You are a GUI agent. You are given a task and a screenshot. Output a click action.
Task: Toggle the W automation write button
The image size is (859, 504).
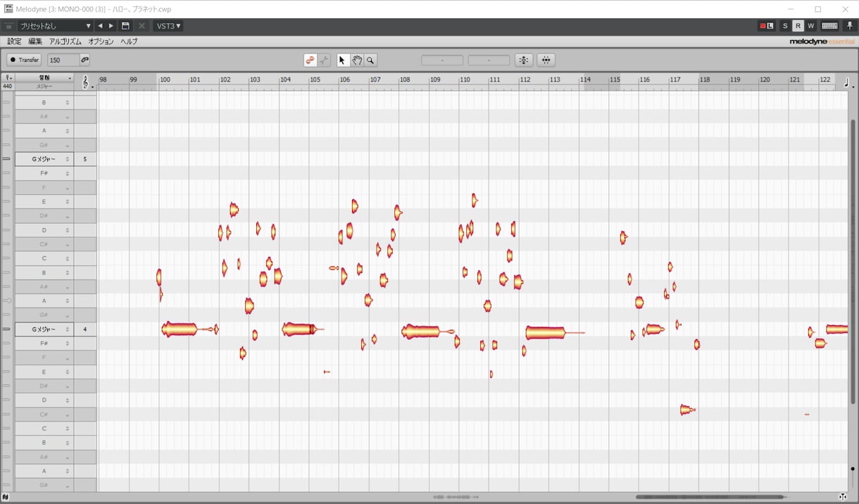[810, 26]
